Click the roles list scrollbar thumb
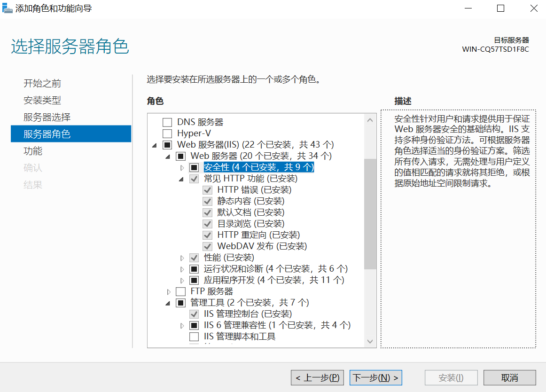The image size is (546, 392). point(370,214)
